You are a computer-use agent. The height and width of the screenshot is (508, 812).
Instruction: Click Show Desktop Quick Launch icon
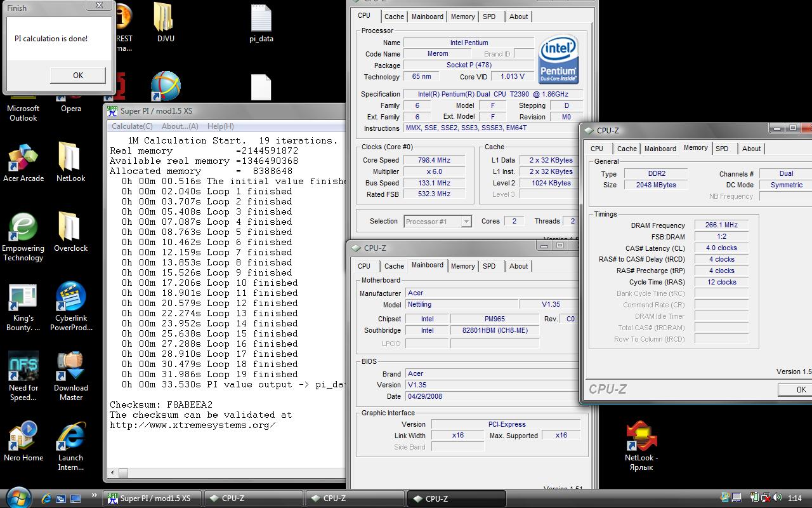75,498
